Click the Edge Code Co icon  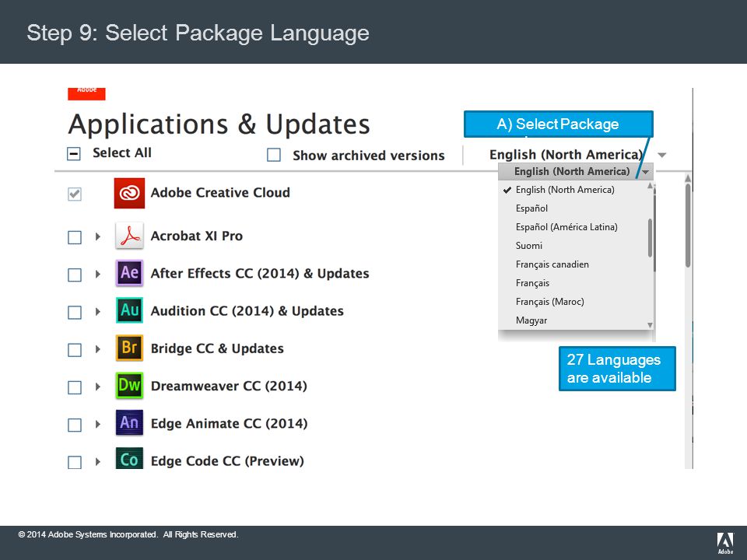(x=129, y=458)
